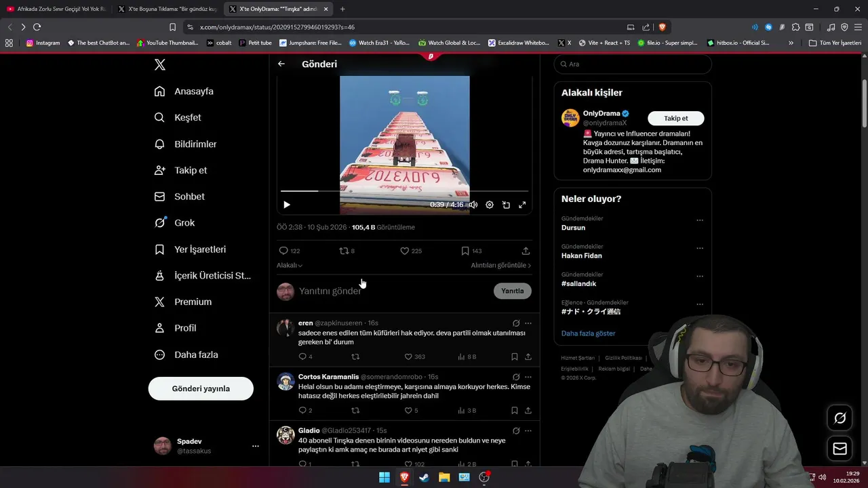Go to Anasayfa in the sidebar
The image size is (868, 488).
(184, 91)
